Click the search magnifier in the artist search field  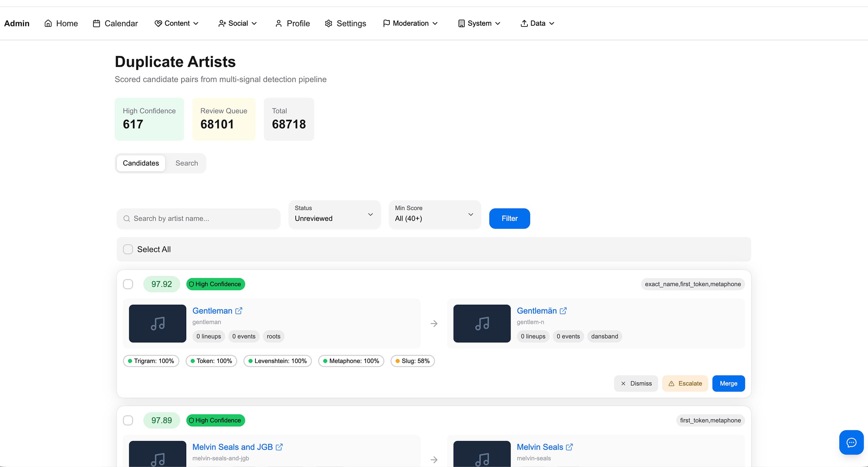[x=127, y=218]
